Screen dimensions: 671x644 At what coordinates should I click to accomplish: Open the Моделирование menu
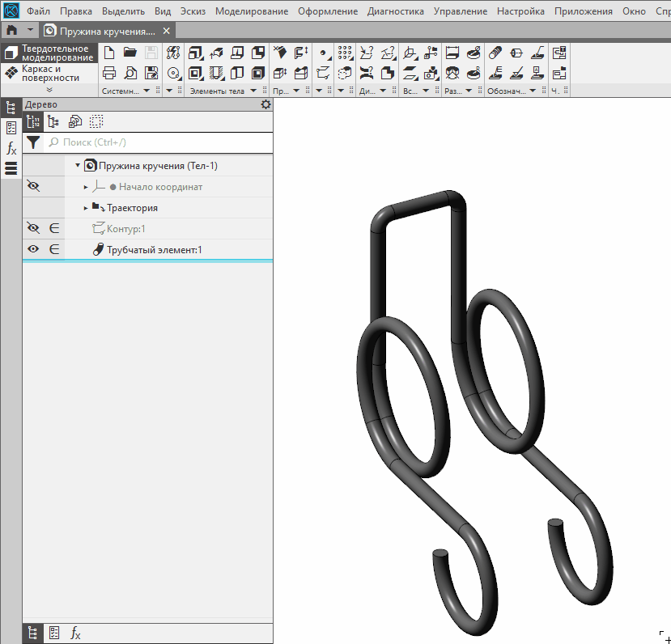coord(251,11)
